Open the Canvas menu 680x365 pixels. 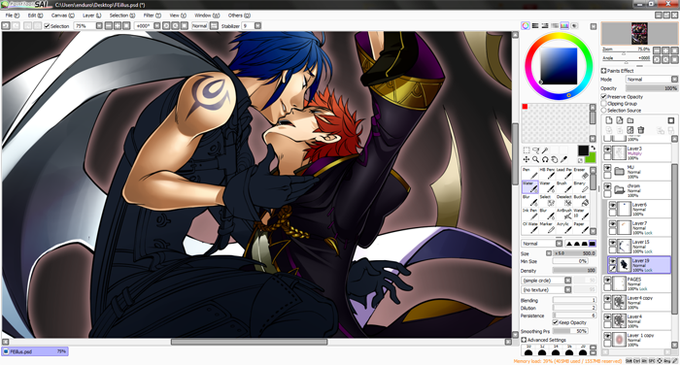point(63,15)
